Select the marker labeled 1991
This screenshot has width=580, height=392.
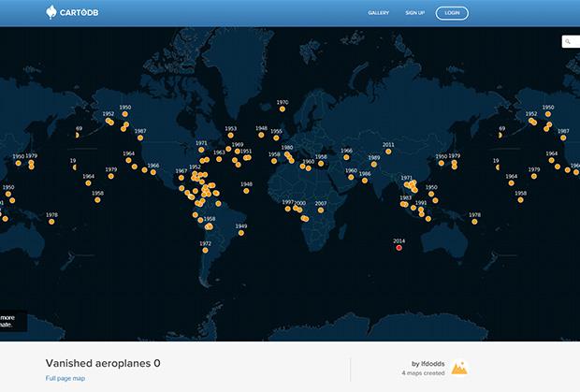click(421, 211)
